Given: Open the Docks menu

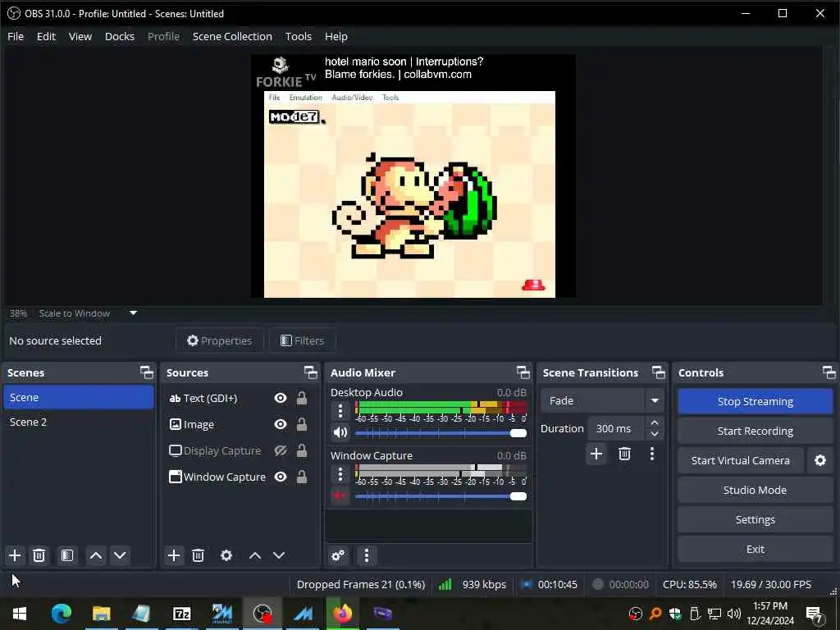Looking at the screenshot, I should coord(120,36).
